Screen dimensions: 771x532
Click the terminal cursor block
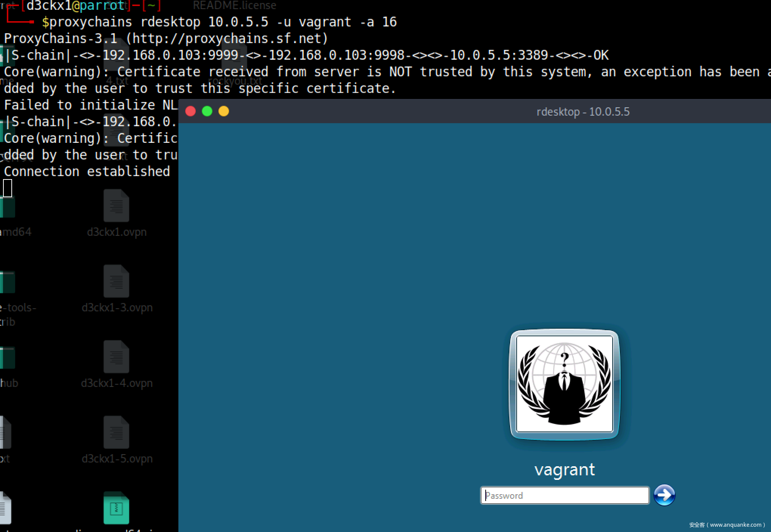point(8,188)
